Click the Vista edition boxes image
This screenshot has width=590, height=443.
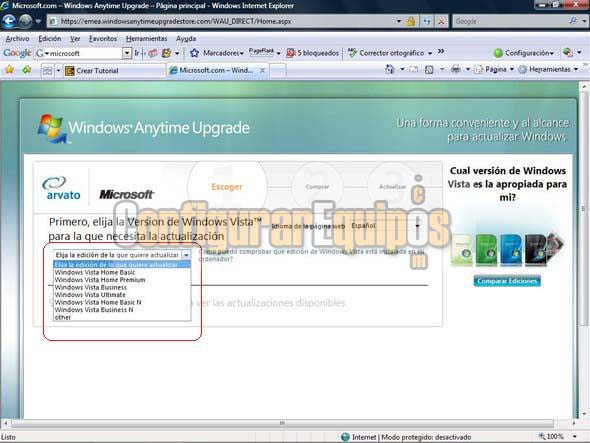click(507, 249)
